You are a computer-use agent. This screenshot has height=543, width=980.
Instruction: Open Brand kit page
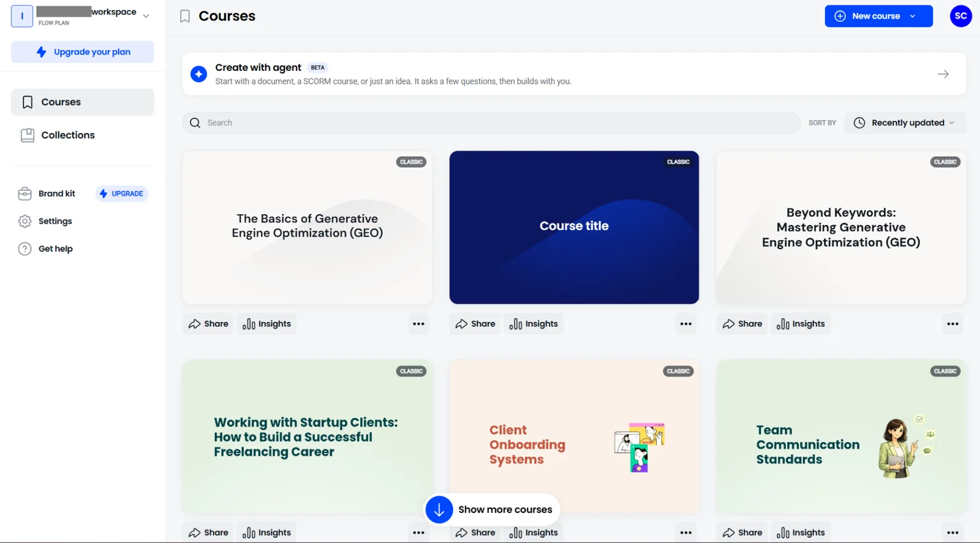[x=56, y=194]
